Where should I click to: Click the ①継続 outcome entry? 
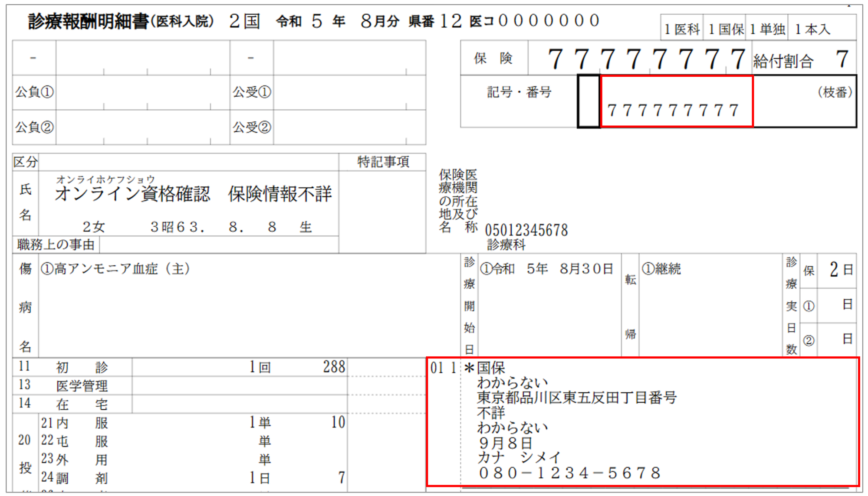[x=661, y=269]
